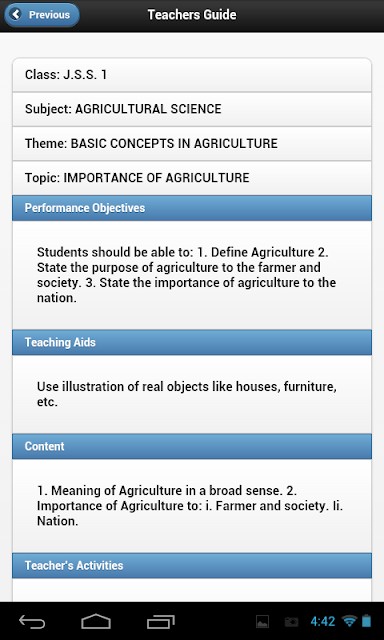This screenshot has width=384, height=640.
Task: Collapse the Teaching Aids section header
Action: 192,342
